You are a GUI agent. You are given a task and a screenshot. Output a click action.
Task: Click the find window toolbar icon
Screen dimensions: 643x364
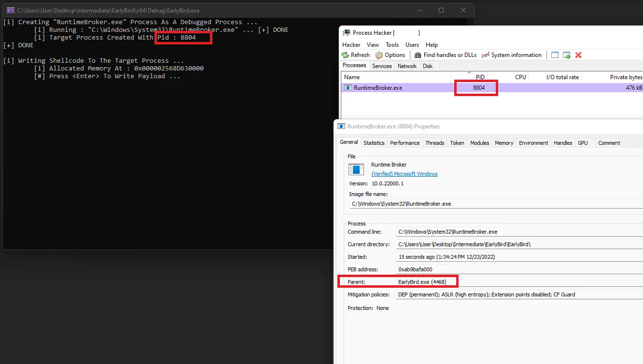tap(555, 55)
